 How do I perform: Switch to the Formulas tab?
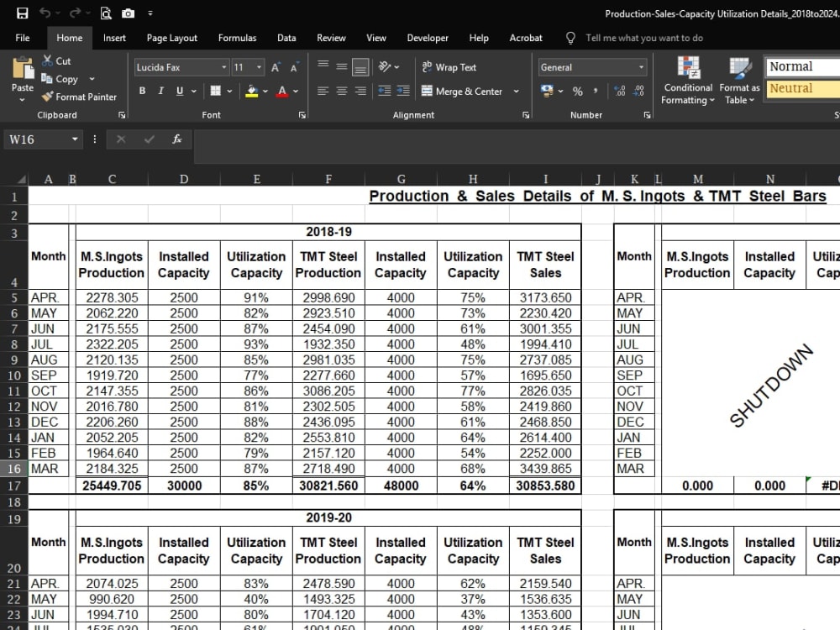tap(237, 38)
